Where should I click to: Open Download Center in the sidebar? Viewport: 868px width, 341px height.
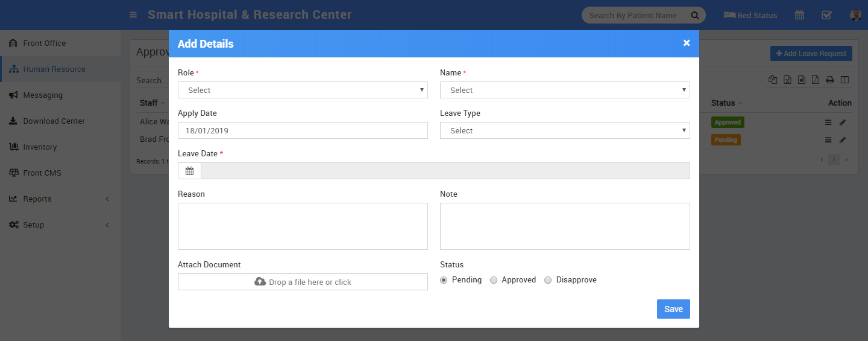(60, 121)
